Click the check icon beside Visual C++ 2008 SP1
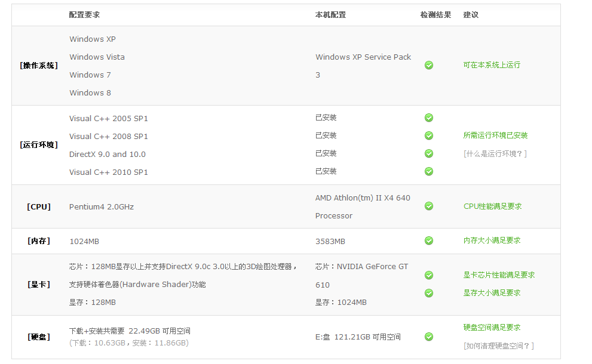The height and width of the screenshot is (364, 592). tap(429, 135)
